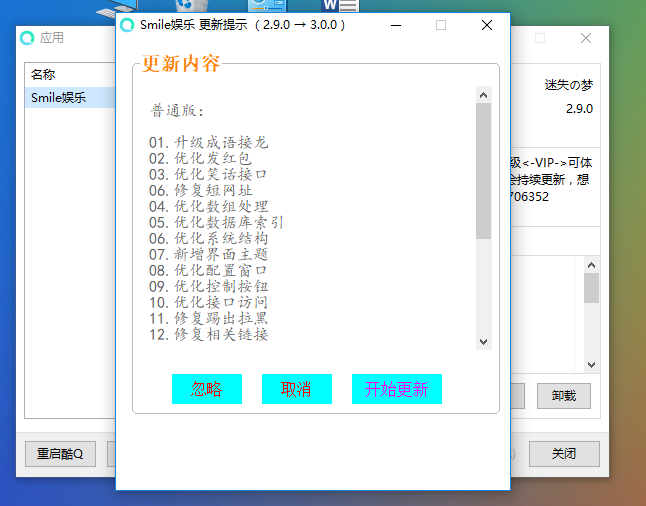The height and width of the screenshot is (506, 646).
Task: Click the update content scrollbar thumb
Action: coord(483,170)
